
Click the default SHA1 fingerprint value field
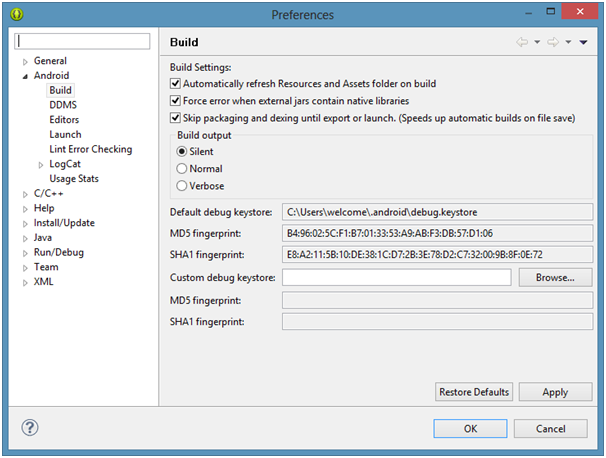437,254
